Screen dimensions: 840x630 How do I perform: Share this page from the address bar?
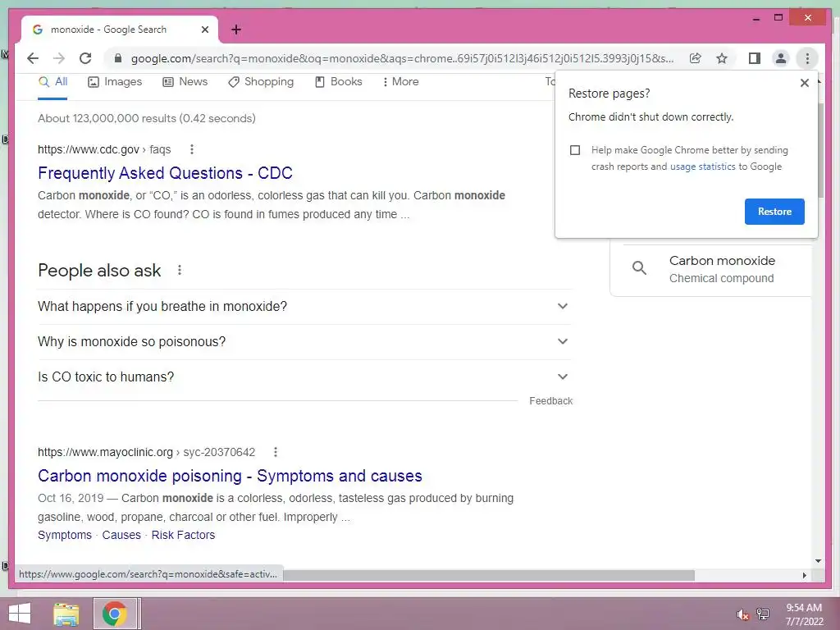coord(696,58)
